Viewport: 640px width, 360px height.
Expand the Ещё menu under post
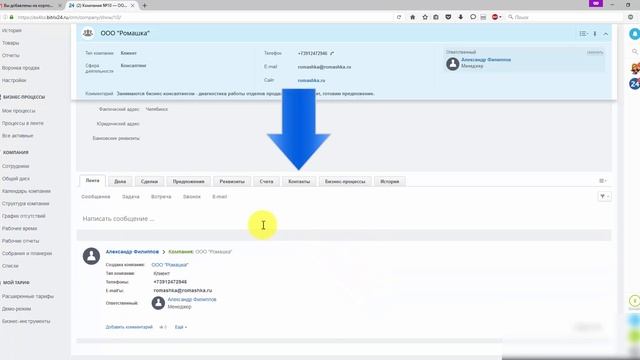[x=181, y=327]
